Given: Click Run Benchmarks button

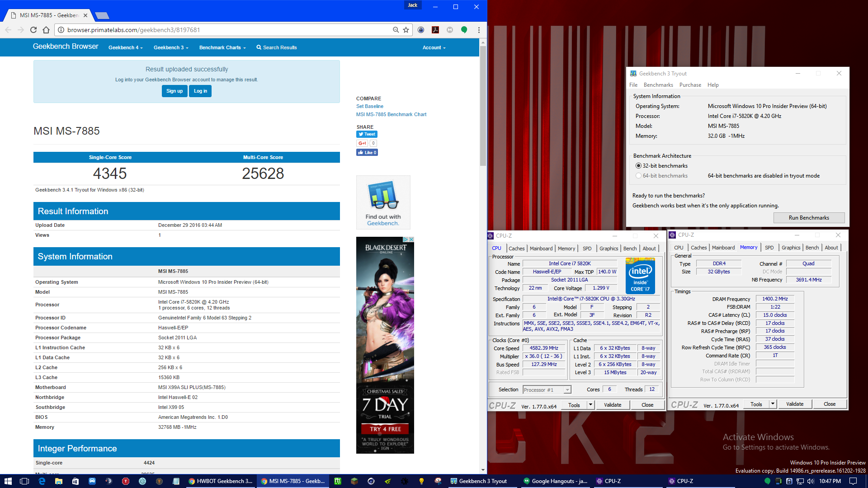Looking at the screenshot, I should (809, 218).
